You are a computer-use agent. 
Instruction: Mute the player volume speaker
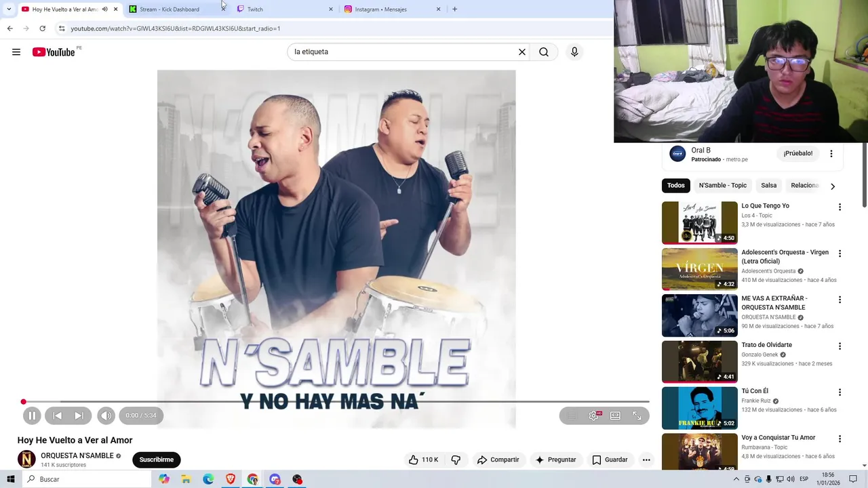coord(106,415)
